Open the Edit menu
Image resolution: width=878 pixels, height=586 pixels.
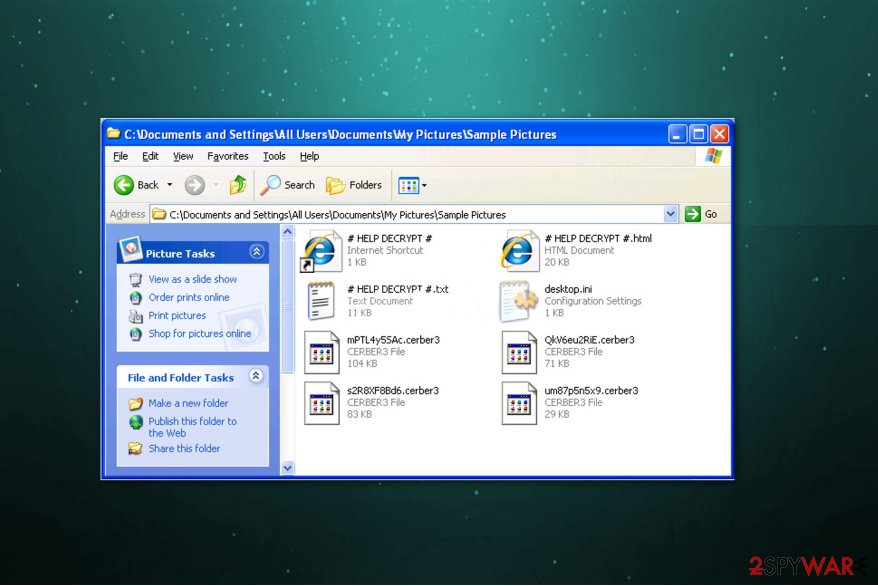coord(150,156)
